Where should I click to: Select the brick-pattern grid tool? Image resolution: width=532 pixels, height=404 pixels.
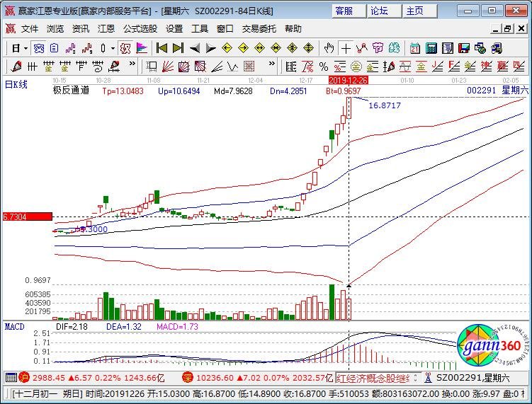click(249, 66)
